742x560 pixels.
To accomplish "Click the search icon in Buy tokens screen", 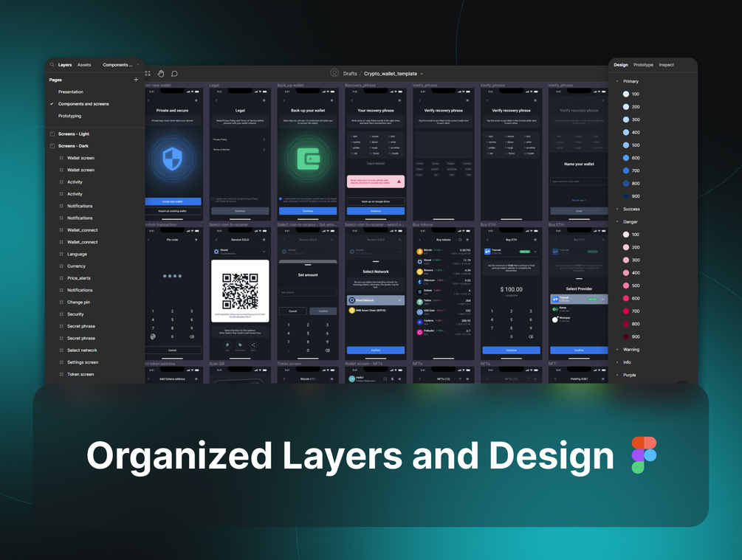I will pyautogui.click(x=460, y=240).
